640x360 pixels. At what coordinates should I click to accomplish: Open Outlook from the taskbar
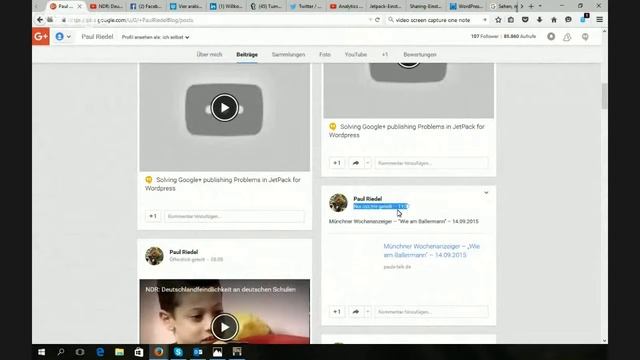198,352
